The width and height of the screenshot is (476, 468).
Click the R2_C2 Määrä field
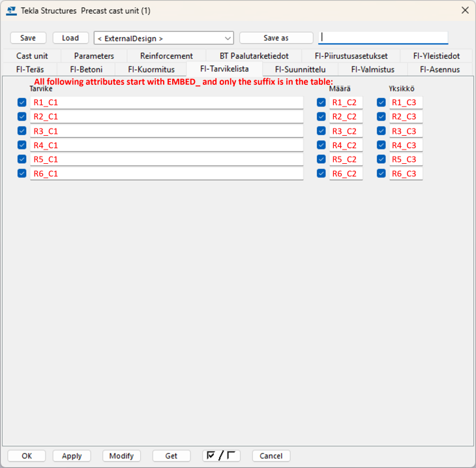[346, 117]
